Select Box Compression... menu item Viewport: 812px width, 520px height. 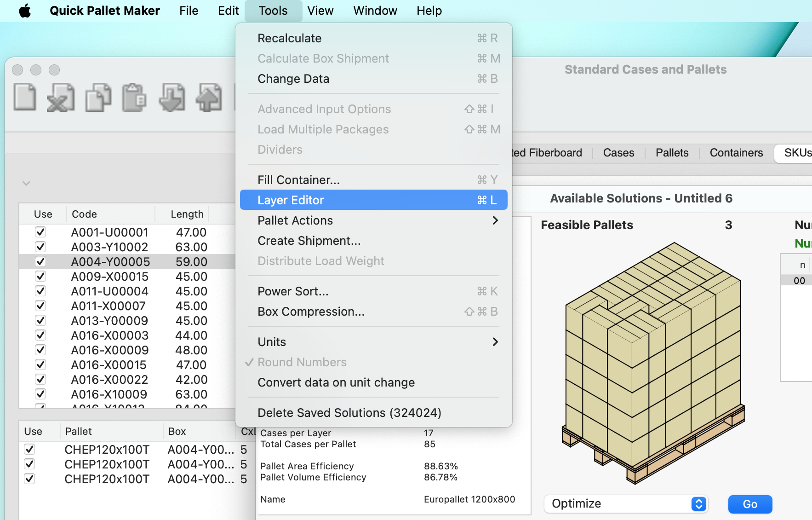(374, 312)
